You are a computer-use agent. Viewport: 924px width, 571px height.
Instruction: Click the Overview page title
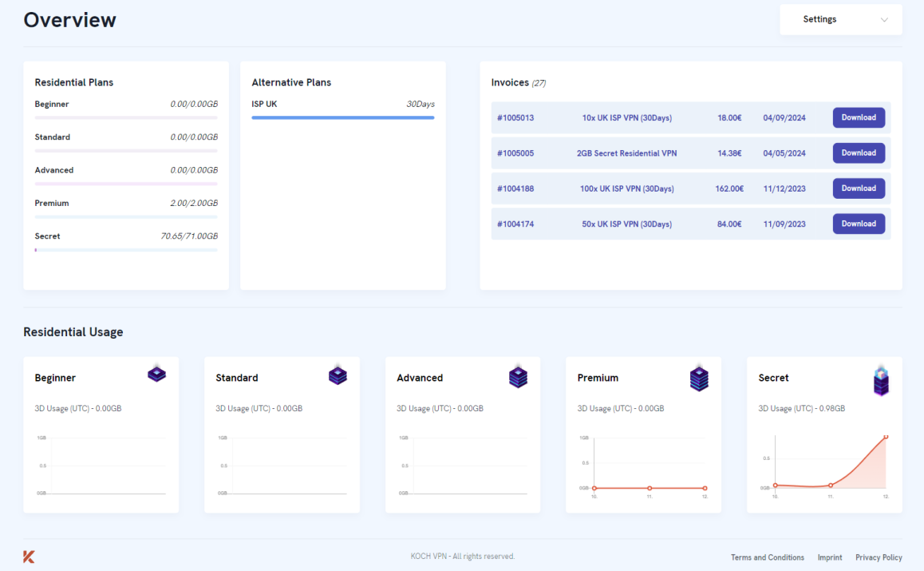point(69,20)
